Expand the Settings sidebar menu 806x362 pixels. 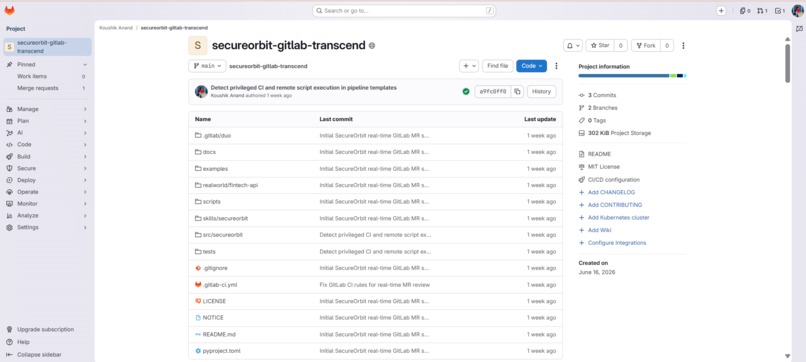47,227
